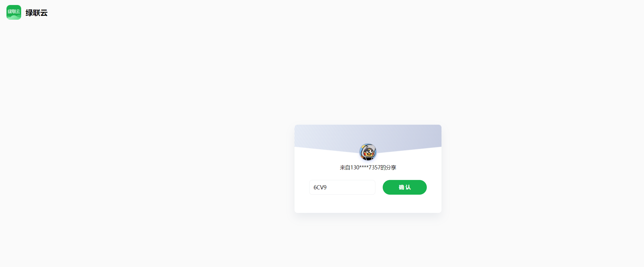This screenshot has width=644, height=267.
Task: Place cursor after the 6CV9 code text
Action: pos(327,187)
